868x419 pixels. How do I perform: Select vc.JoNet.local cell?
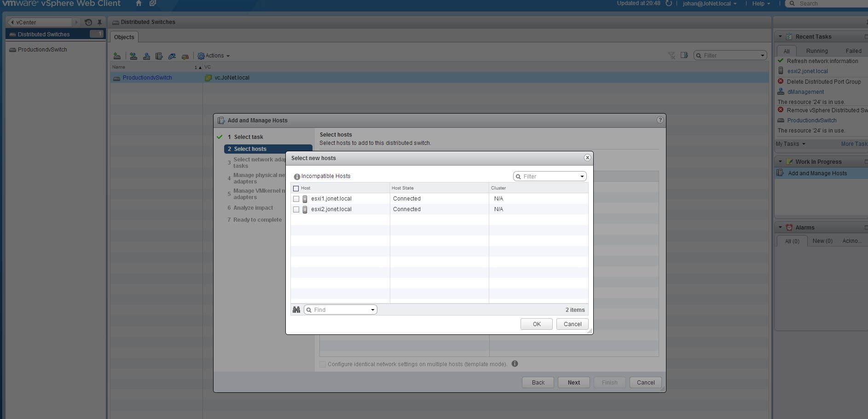(232, 78)
